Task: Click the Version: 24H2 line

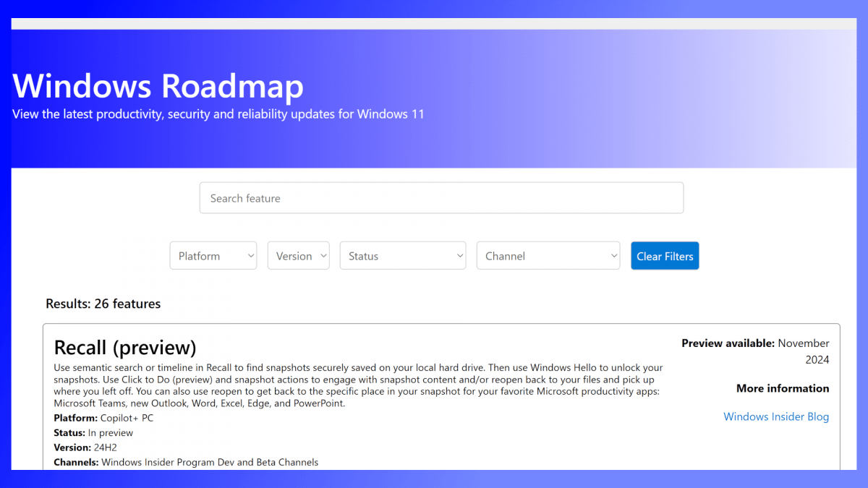Action: [x=85, y=448]
